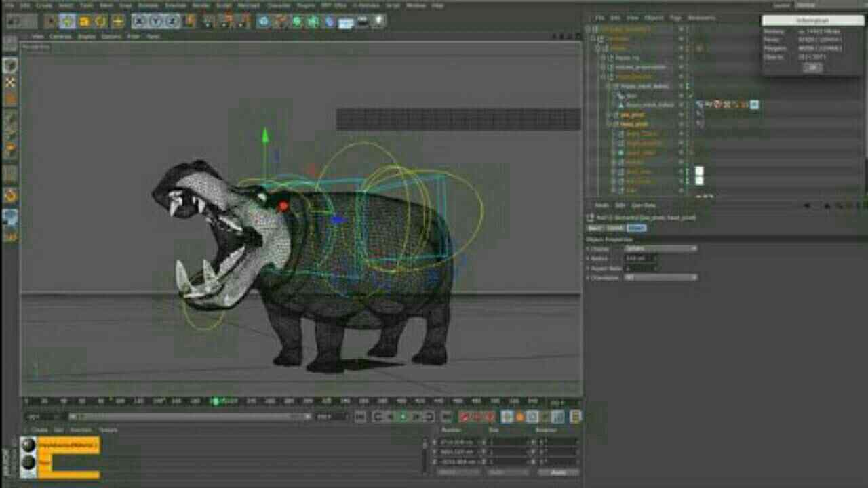Open Cameras menu in viewport
868x488 pixels.
[x=60, y=36]
